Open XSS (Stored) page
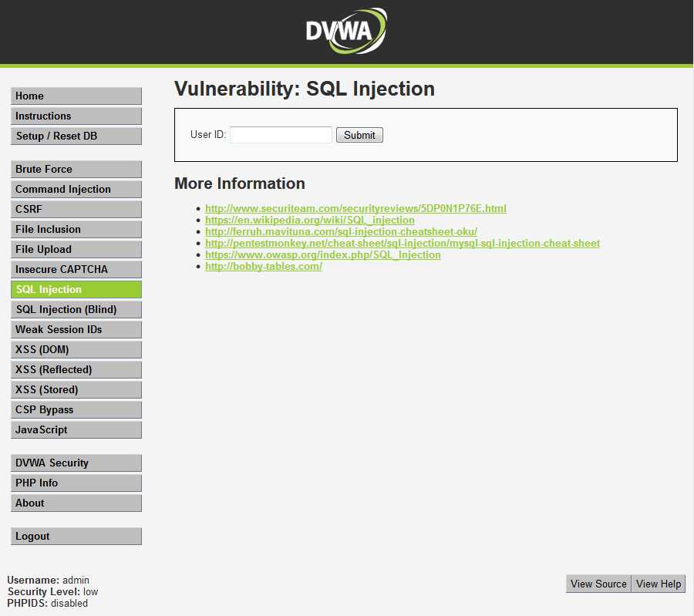Image resolution: width=694 pixels, height=616 pixels. [x=76, y=389]
